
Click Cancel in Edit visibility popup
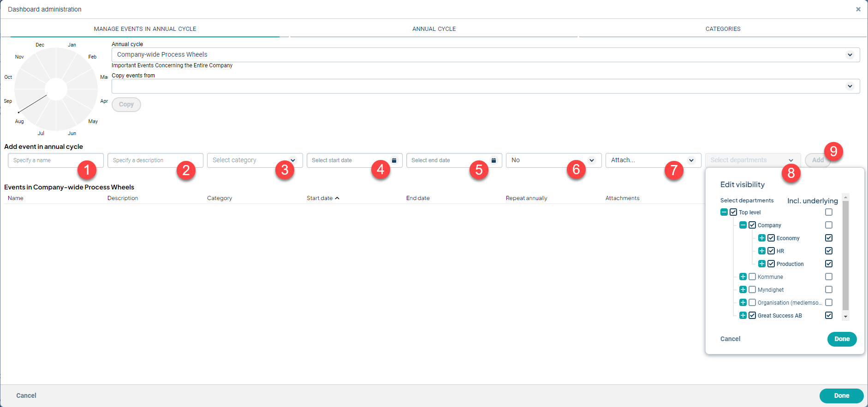tap(730, 339)
